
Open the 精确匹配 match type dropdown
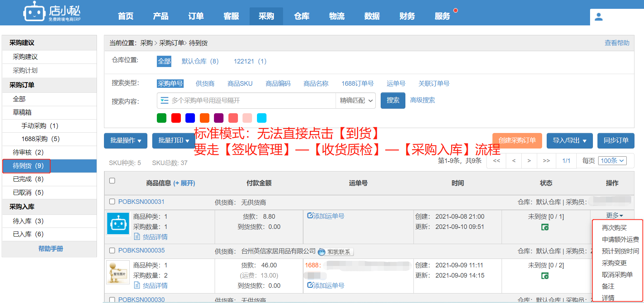click(x=356, y=101)
